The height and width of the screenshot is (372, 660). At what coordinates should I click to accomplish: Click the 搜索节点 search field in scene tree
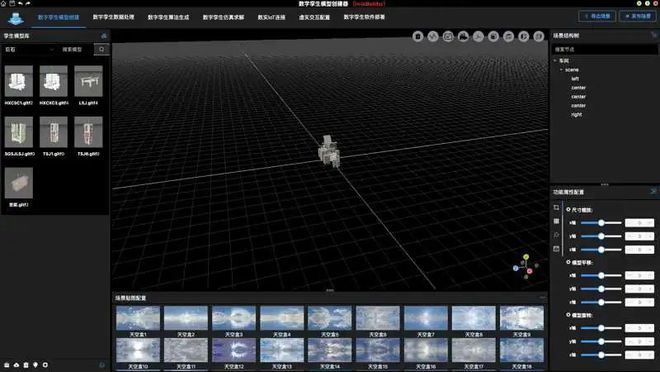pos(604,49)
